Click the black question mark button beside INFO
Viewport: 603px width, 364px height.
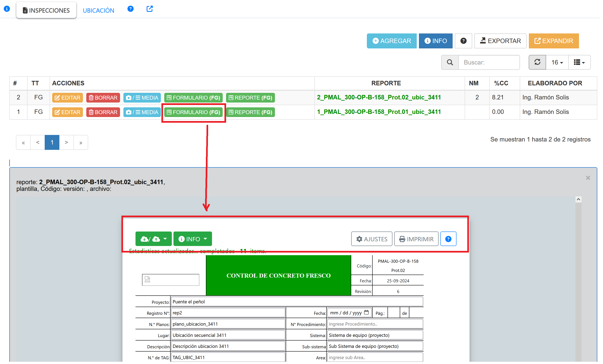(x=463, y=41)
